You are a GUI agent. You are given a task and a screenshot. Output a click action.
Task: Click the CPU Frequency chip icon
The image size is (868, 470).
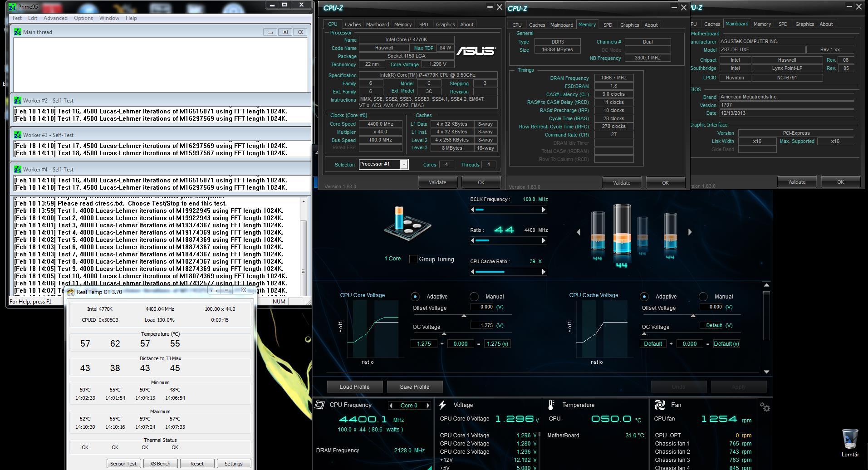[320, 405]
